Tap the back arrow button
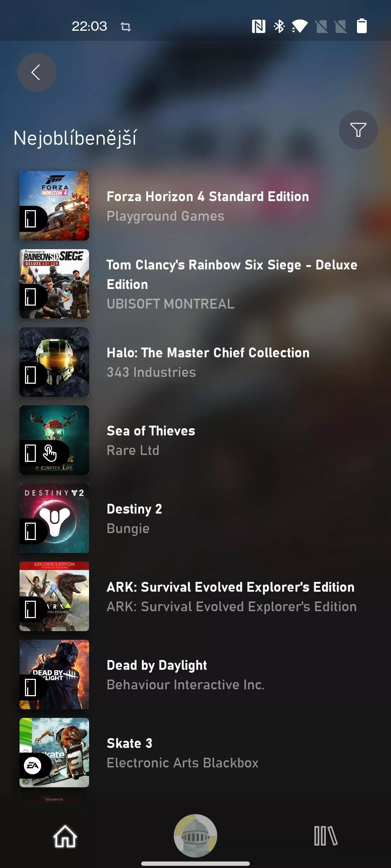Image resolution: width=391 pixels, height=868 pixels. 37,72
